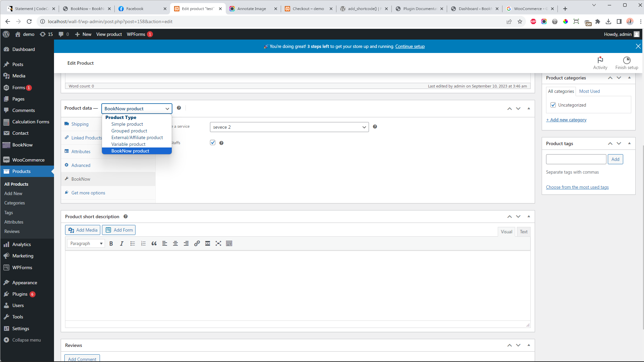Select Variable product from the list
Screen dimensions: 644x362
[x=128, y=144]
